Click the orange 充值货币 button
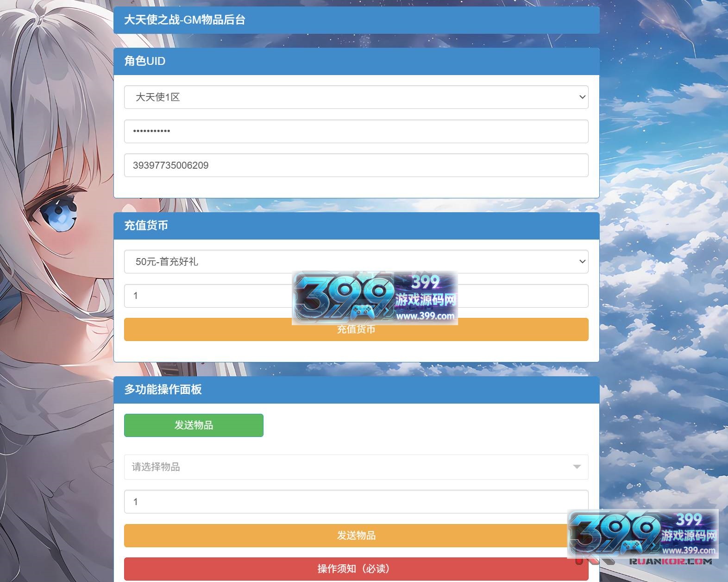Image resolution: width=728 pixels, height=582 pixels. pos(356,329)
